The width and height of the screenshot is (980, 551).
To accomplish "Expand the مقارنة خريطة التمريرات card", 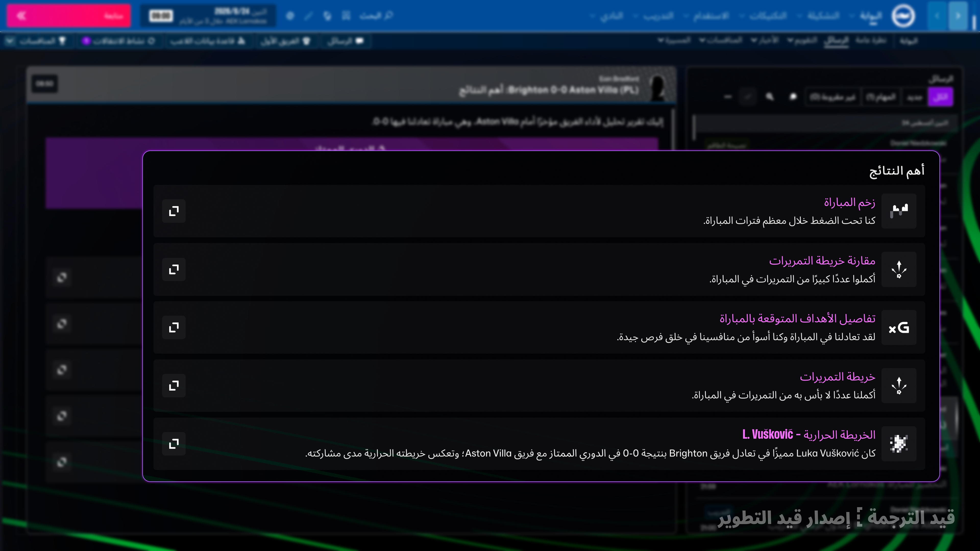I will tap(174, 269).
